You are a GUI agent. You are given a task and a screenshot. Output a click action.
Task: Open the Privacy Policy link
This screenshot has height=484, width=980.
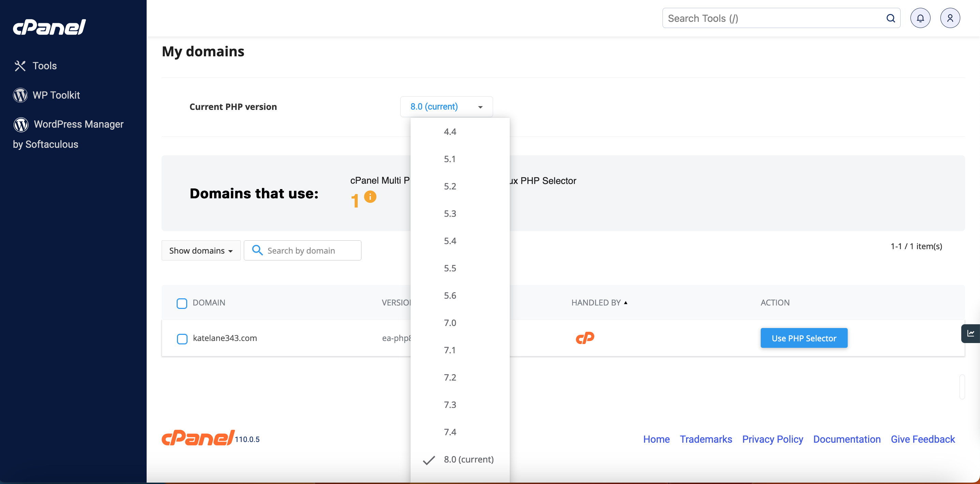pyautogui.click(x=772, y=439)
